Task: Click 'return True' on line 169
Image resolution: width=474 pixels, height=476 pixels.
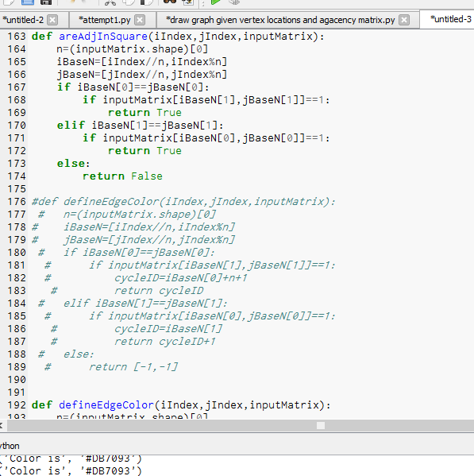Action: [x=145, y=113]
